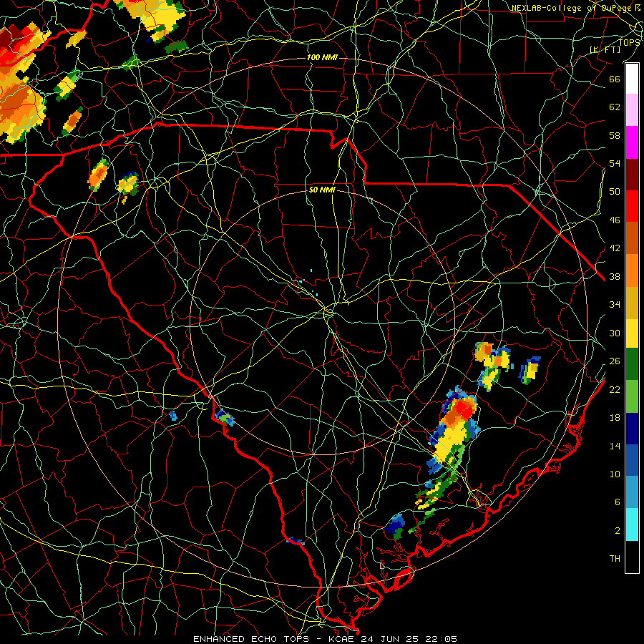The width and height of the screenshot is (644, 644).
Task: Click the "24 JUN 25" date in caption
Action: pos(390,639)
